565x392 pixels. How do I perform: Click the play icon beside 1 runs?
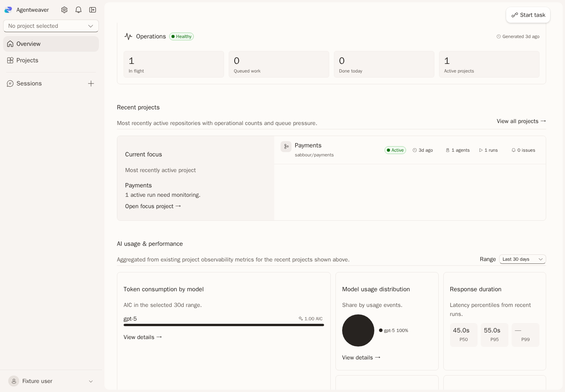(481, 150)
